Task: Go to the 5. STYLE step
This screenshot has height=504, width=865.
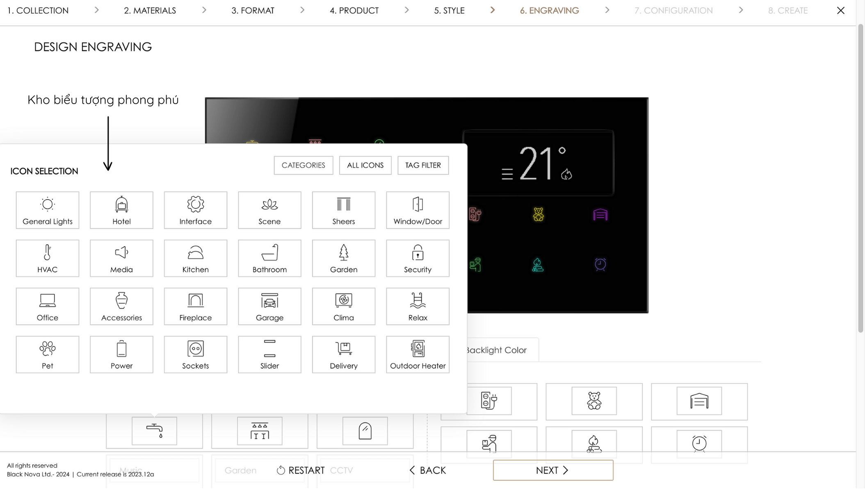Action: [x=449, y=11]
